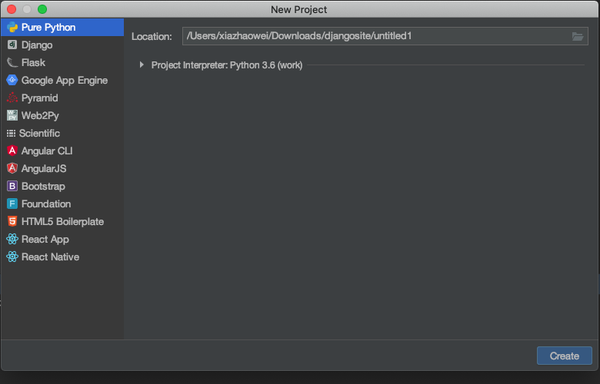Close the New Project dialog
Image resolution: width=600 pixels, height=384 pixels.
11,9
